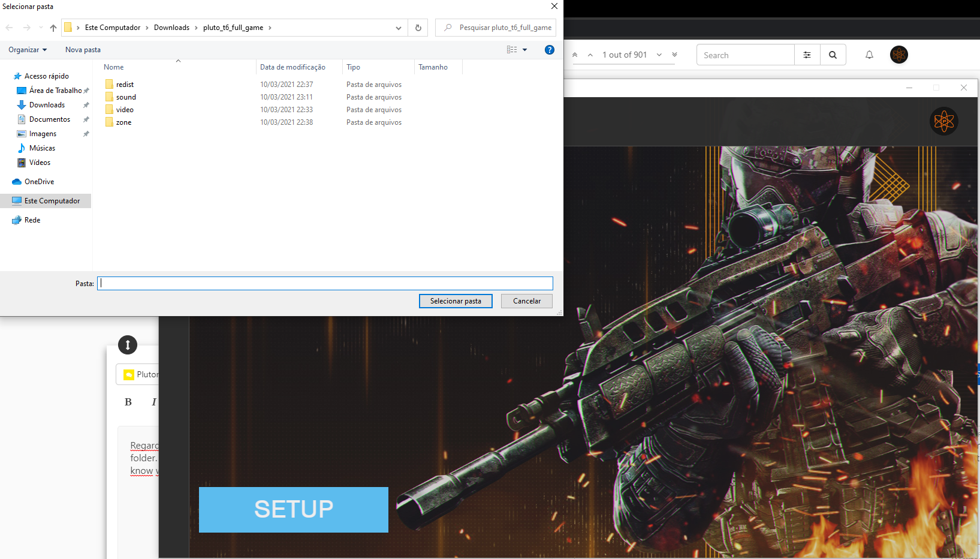Create a new folder with Nova pasta
Image resolution: width=980 pixels, height=559 pixels.
[x=83, y=50]
